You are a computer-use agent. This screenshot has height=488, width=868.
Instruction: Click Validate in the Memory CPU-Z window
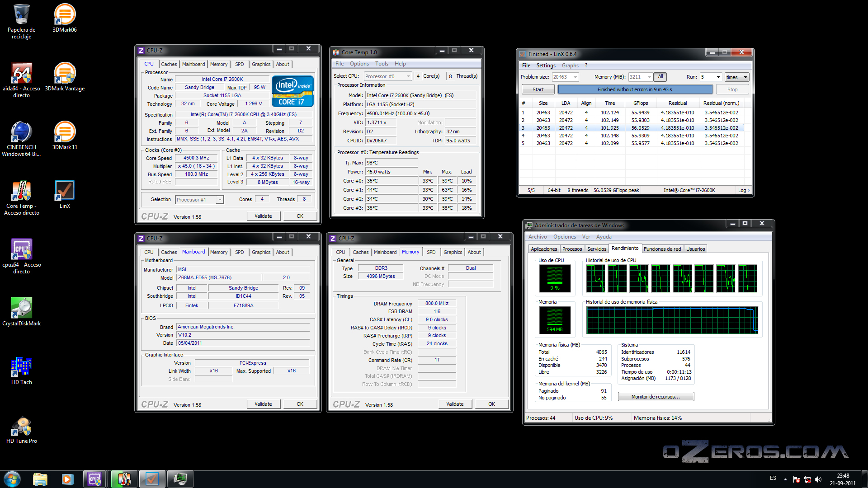pyautogui.click(x=455, y=404)
